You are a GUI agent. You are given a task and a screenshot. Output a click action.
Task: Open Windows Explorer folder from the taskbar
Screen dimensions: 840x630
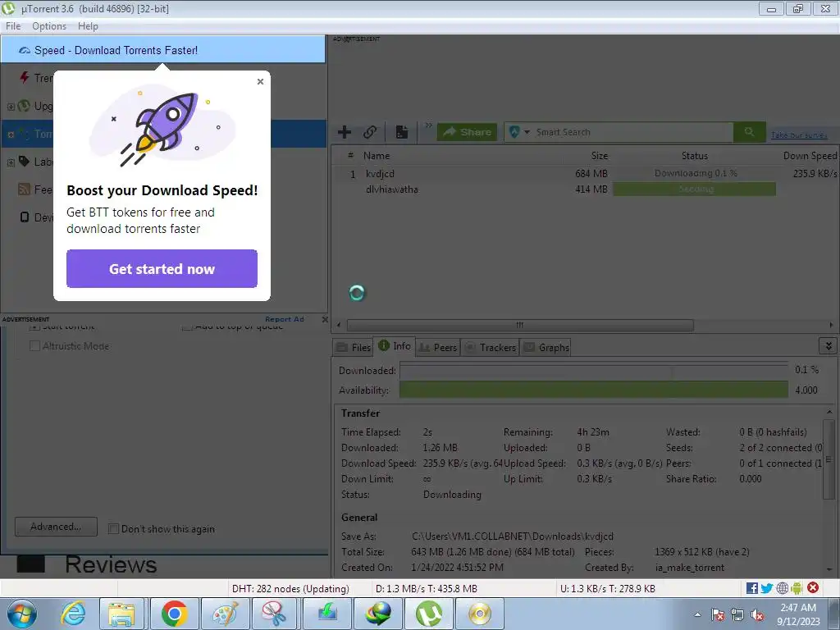(122, 614)
